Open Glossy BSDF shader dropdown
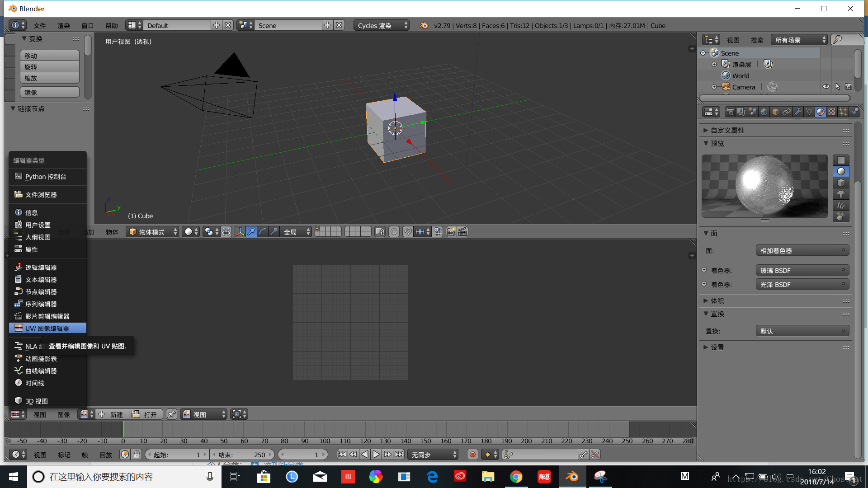This screenshot has width=868, height=488. 802,284
